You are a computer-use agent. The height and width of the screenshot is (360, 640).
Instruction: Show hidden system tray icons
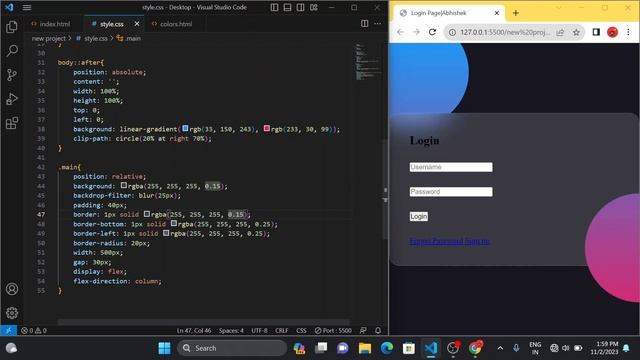(500, 348)
